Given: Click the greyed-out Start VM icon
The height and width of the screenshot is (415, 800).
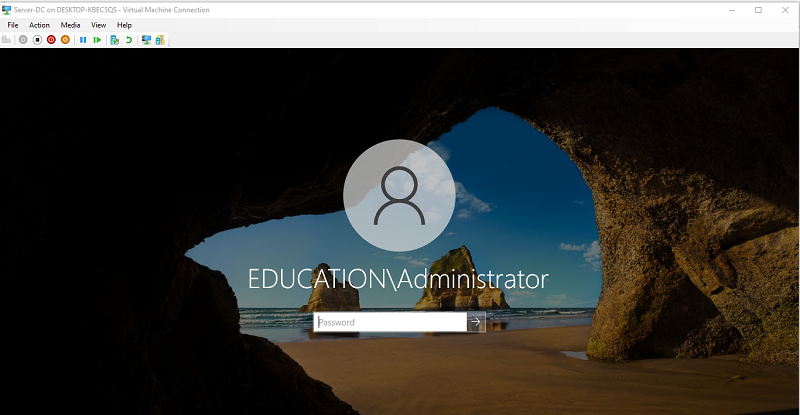Looking at the screenshot, I should [23, 40].
